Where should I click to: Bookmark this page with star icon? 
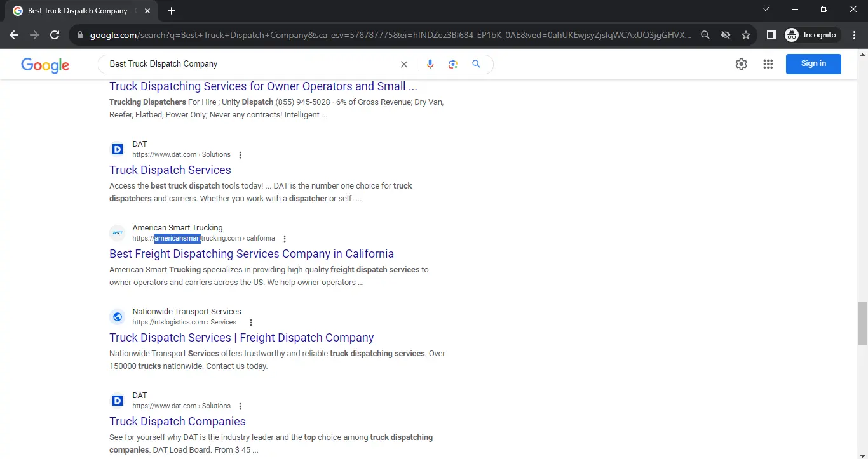coord(746,35)
